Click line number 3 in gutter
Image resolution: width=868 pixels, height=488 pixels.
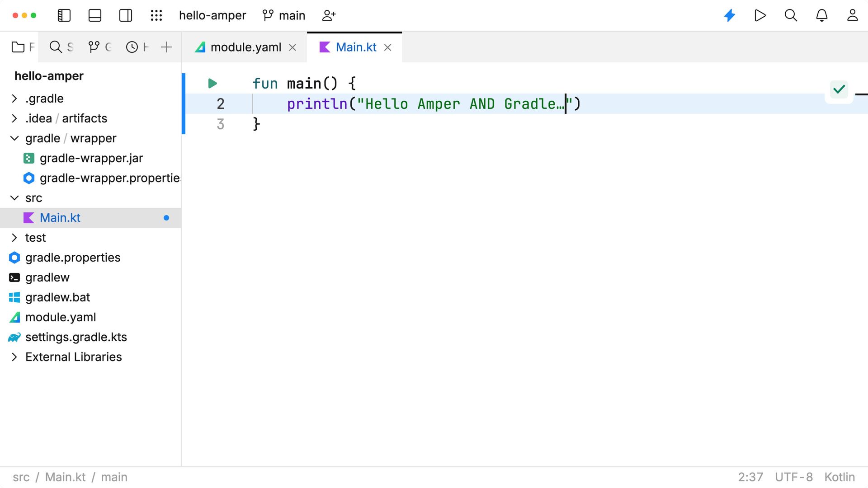[221, 124]
